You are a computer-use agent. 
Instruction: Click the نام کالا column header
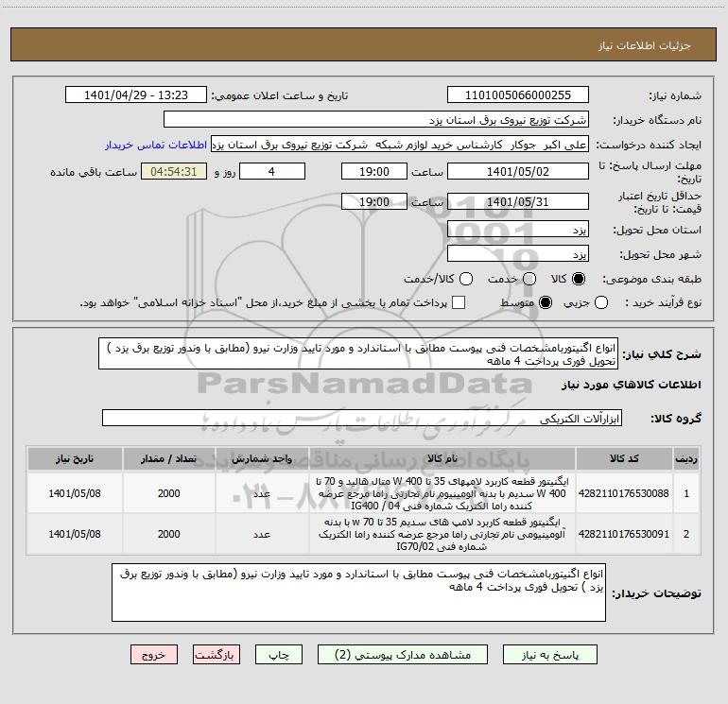click(442, 458)
